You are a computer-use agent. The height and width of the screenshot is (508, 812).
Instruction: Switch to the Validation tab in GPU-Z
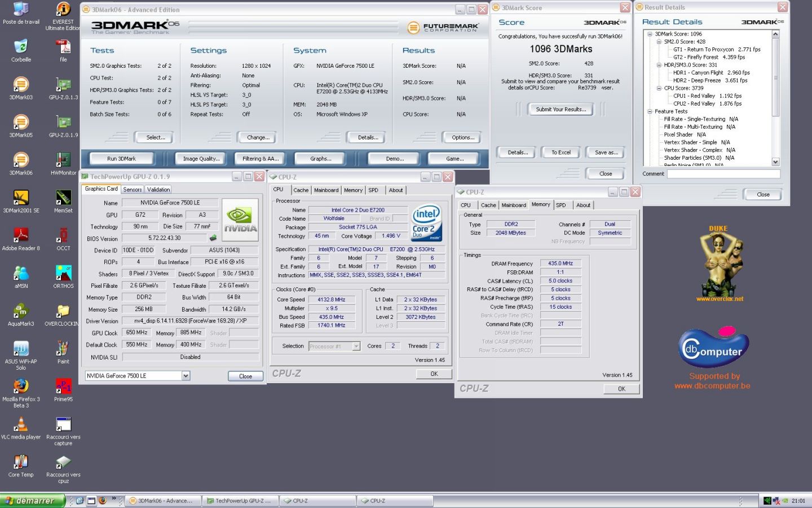[158, 190]
